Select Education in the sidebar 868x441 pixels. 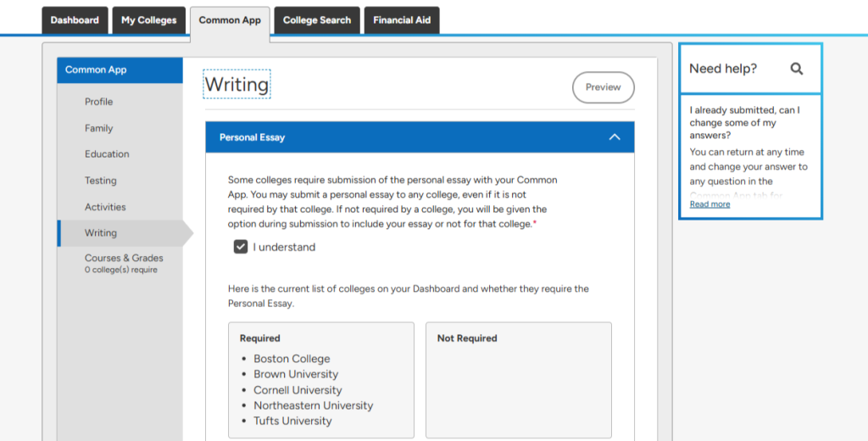[x=107, y=154]
